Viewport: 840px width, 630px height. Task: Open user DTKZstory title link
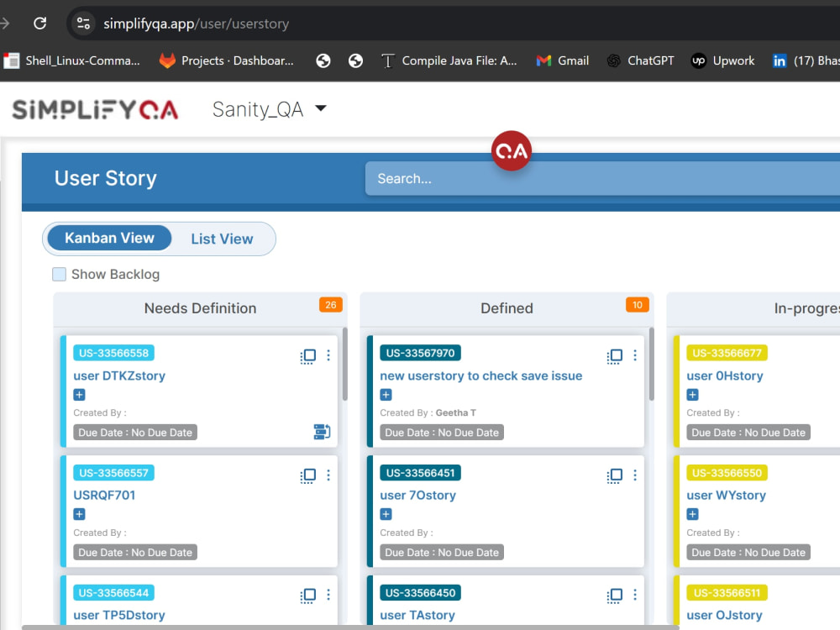(x=119, y=375)
